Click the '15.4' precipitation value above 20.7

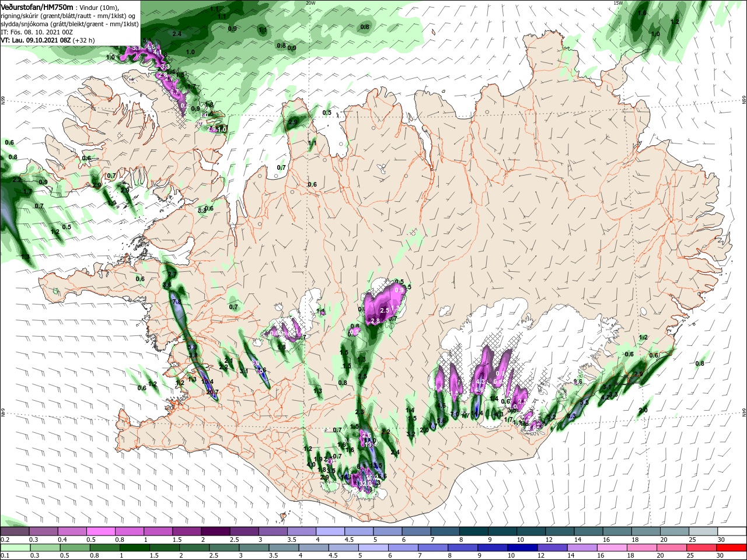(x=207, y=381)
